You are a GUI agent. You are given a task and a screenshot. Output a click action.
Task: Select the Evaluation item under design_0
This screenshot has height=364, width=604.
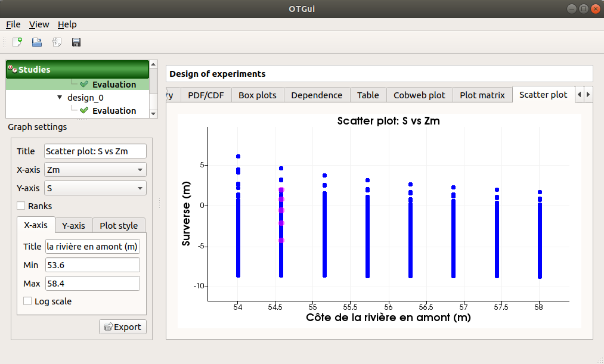tap(114, 111)
